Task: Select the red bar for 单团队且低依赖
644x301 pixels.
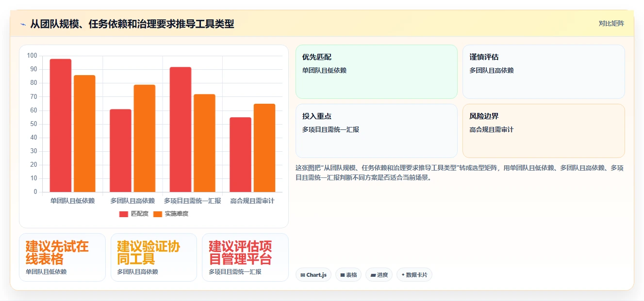Action: (x=61, y=126)
